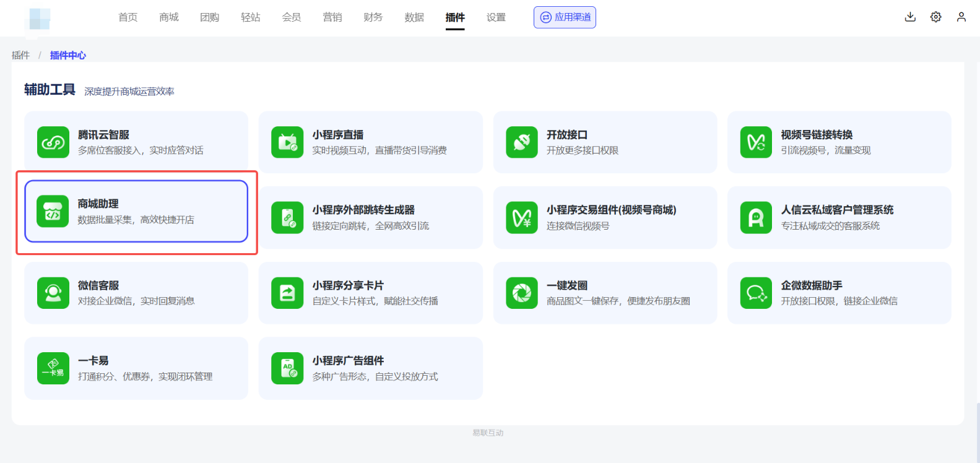This screenshot has height=463, width=980.
Task: Select the 视频号链接转换 icon
Action: (756, 142)
